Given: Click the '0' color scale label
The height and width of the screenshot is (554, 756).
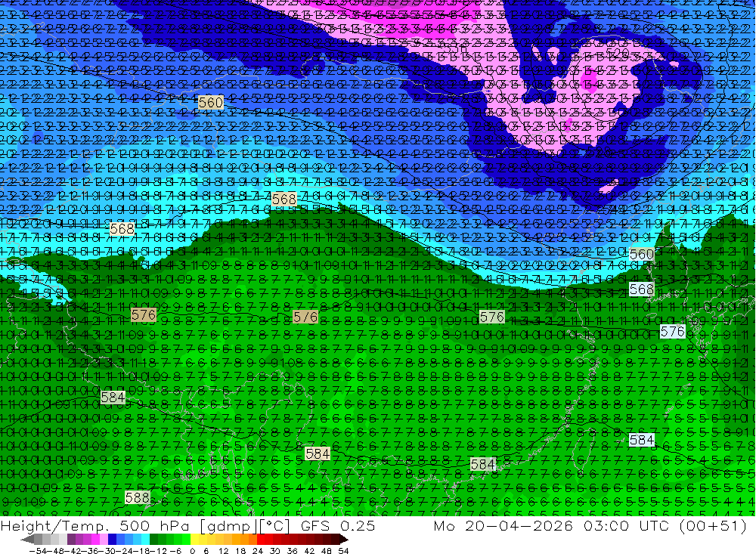Looking at the screenshot, I should click(x=192, y=551).
